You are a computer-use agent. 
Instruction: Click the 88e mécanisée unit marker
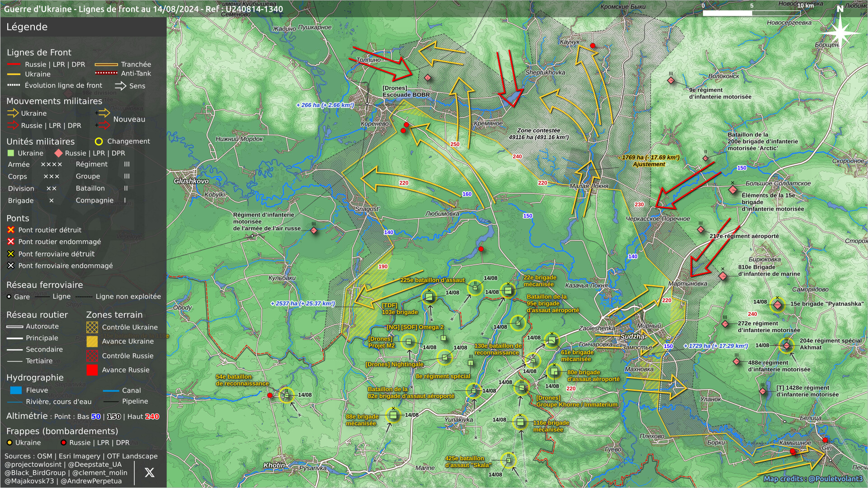pyautogui.click(x=393, y=415)
